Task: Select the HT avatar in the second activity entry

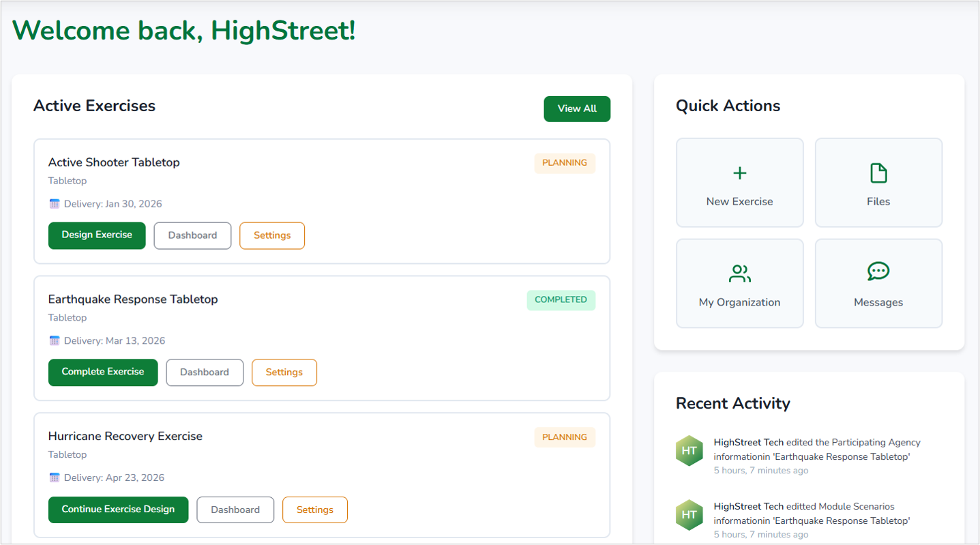Action: [x=689, y=515]
